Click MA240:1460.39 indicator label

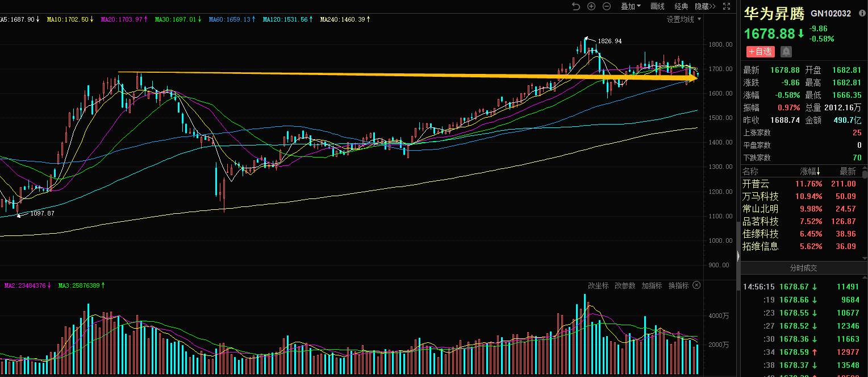pos(345,19)
